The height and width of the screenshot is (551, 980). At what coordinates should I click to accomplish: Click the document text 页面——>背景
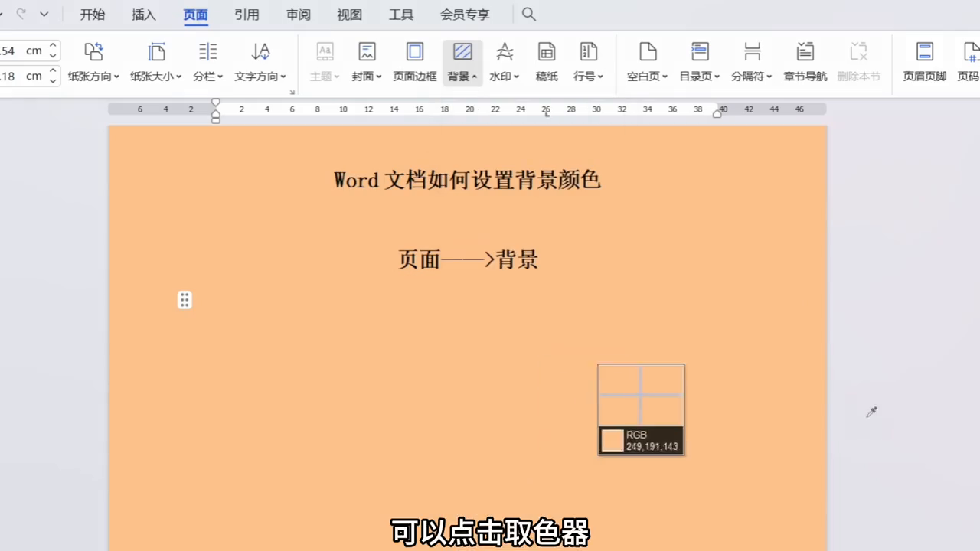[x=468, y=260]
